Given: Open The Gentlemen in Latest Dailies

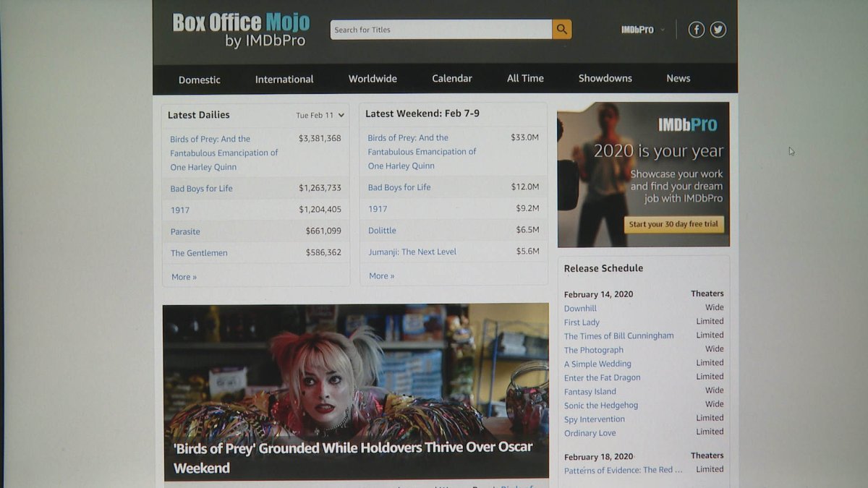Looking at the screenshot, I should (199, 253).
